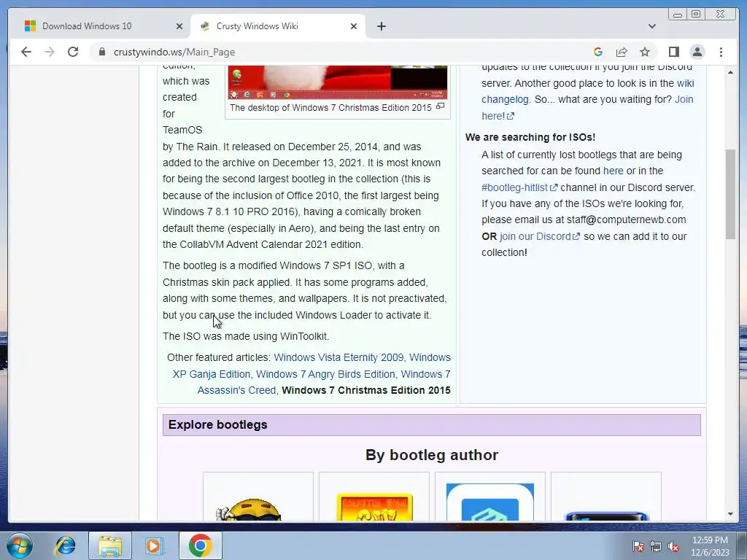Click page scrollbar up arrow

pos(730,72)
